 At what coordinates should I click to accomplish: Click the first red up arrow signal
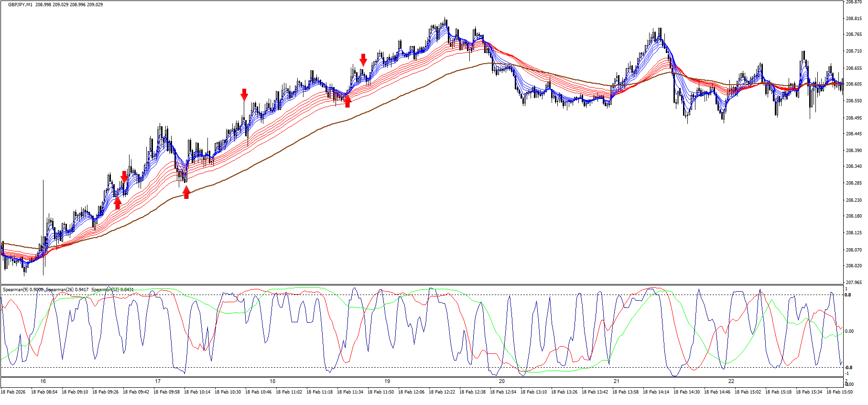[118, 203]
